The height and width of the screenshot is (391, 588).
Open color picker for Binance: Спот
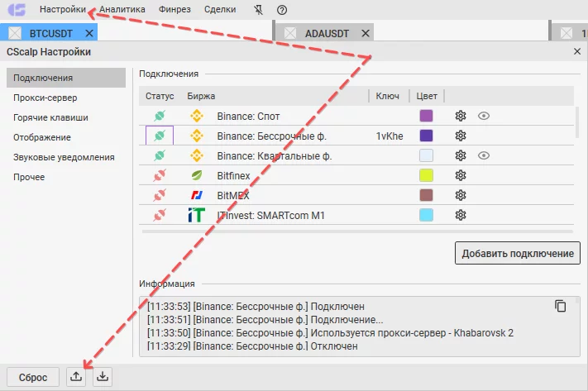(426, 116)
